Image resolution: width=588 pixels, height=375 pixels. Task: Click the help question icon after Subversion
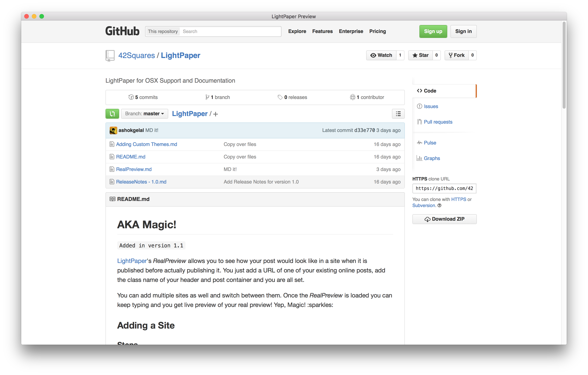coord(439,206)
